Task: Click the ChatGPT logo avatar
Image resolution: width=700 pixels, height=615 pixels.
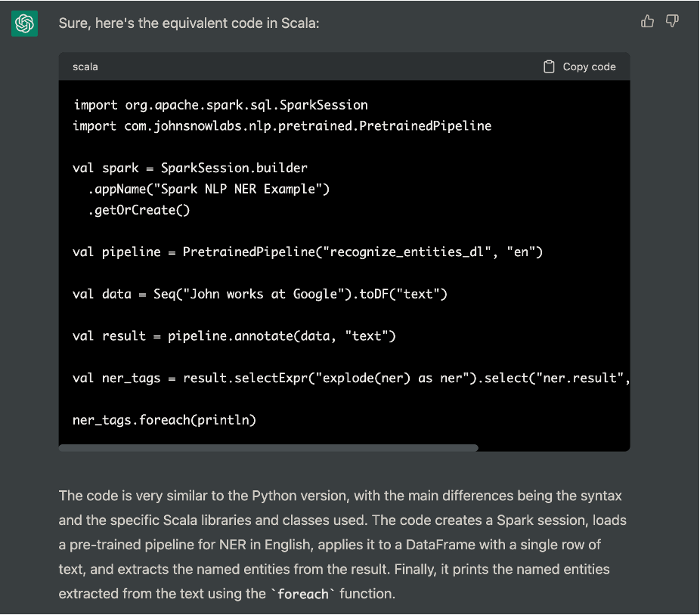Action: pyautogui.click(x=24, y=23)
